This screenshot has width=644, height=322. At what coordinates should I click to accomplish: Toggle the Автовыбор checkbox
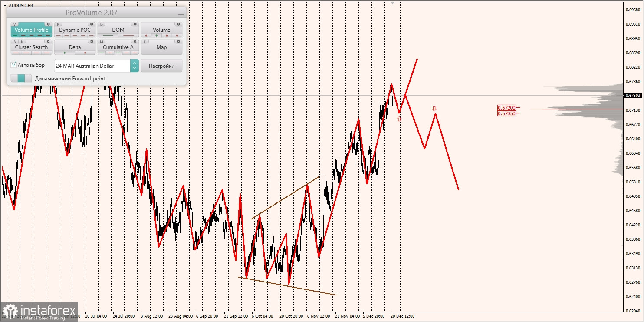coord(13,65)
